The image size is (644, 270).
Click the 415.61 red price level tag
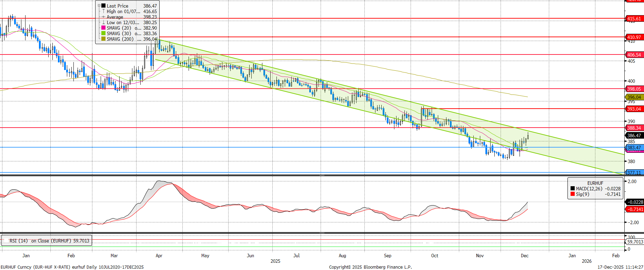pos(634,19)
